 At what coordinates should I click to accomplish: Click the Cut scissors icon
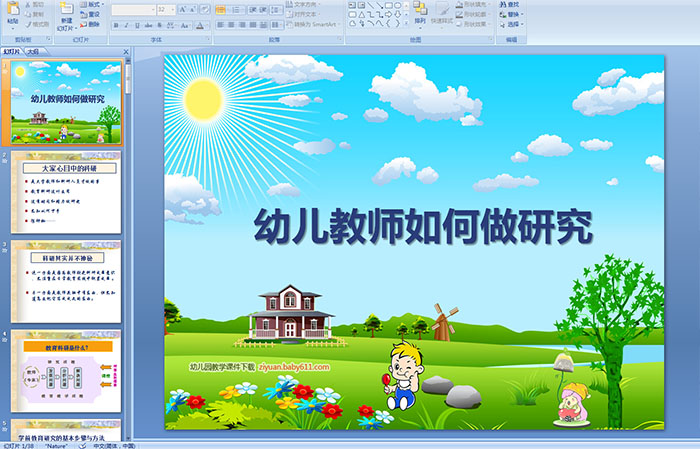point(28,4)
